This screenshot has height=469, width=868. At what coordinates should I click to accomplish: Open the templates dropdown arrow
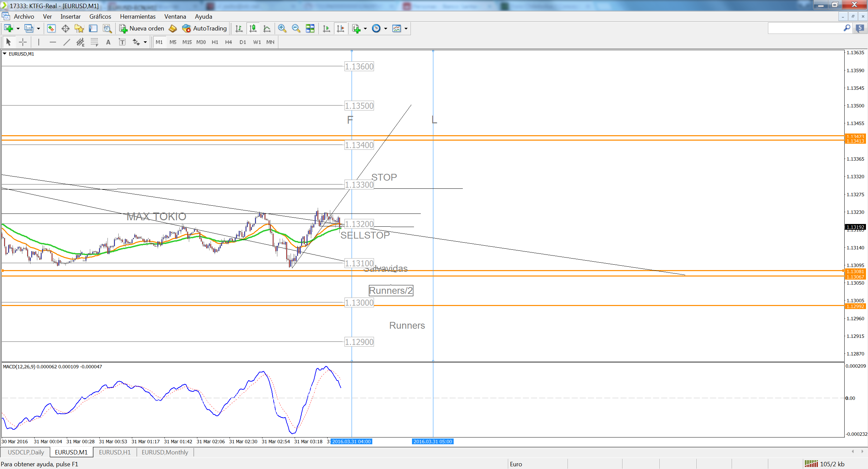[x=406, y=28]
